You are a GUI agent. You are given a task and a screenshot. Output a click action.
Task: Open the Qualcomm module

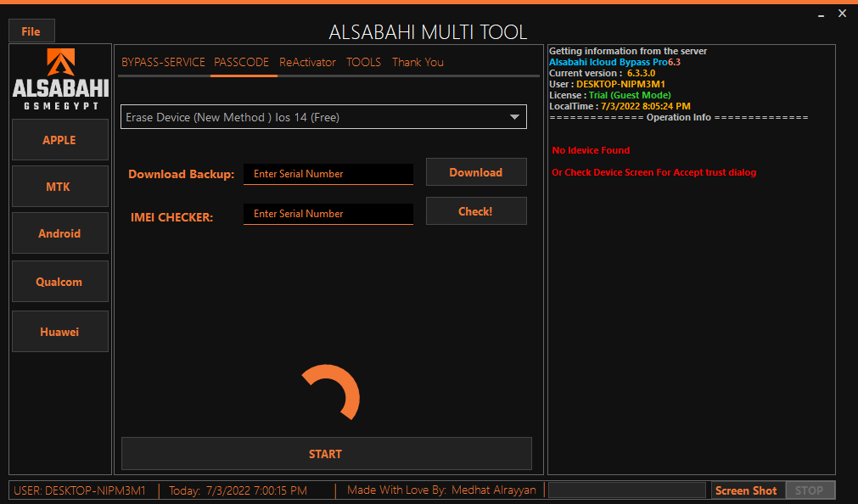[59, 281]
